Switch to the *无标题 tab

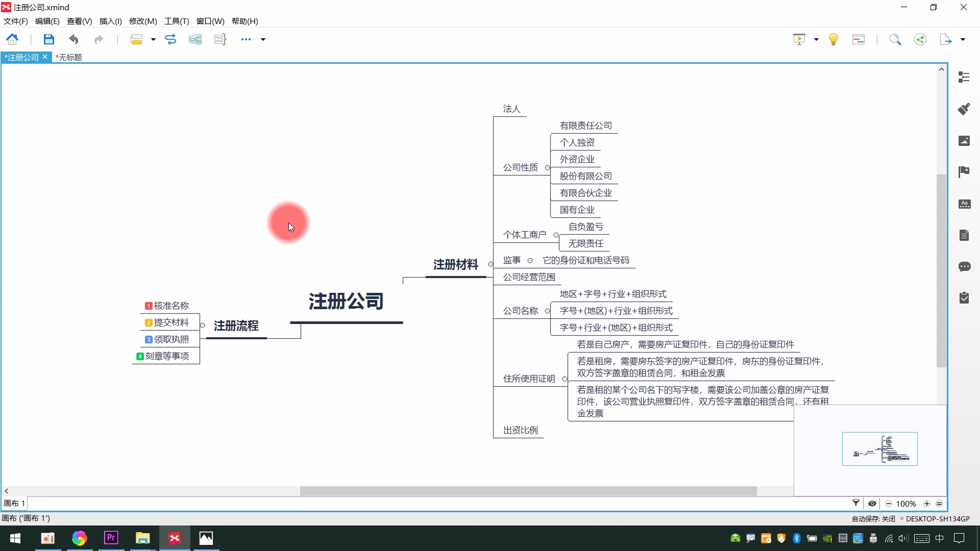(x=69, y=57)
